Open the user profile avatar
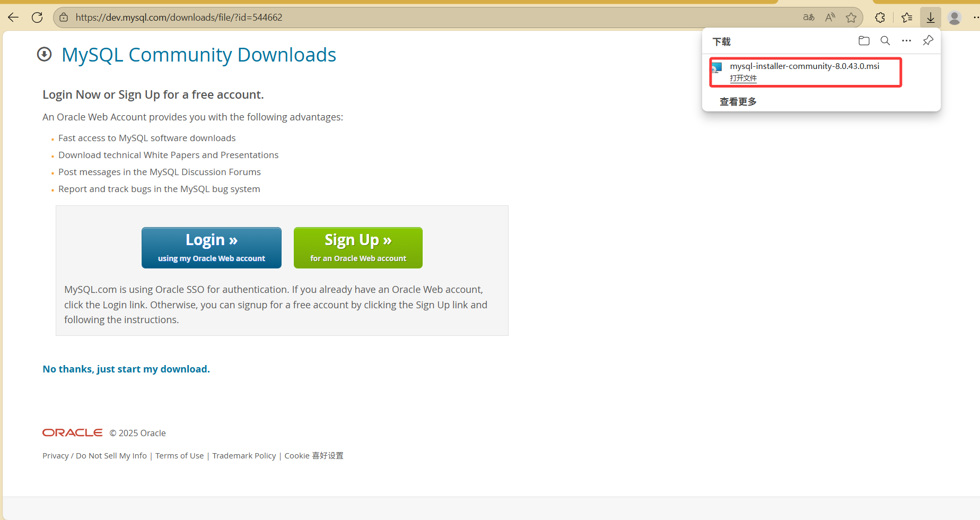 tap(955, 18)
